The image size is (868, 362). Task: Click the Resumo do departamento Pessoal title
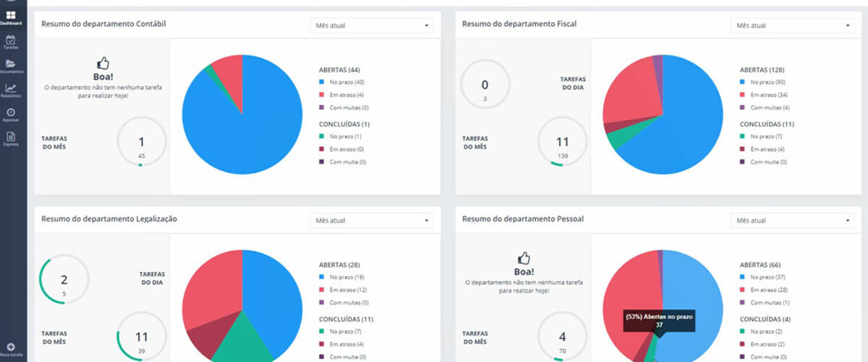click(x=523, y=219)
